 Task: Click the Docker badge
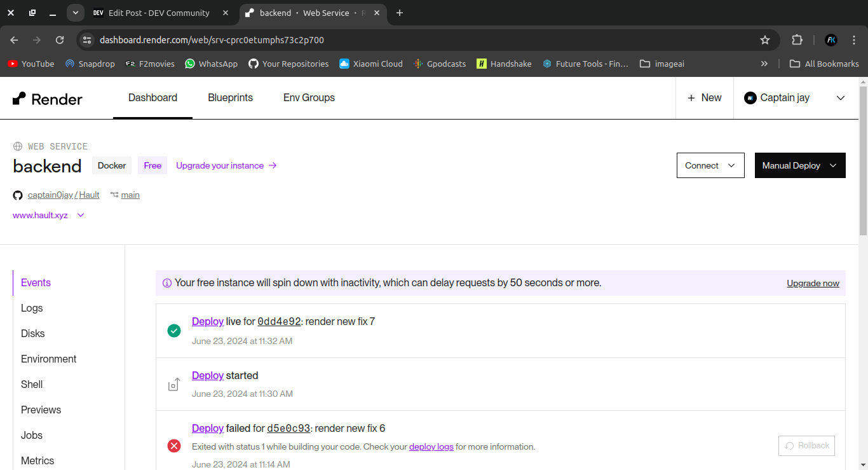tap(112, 165)
